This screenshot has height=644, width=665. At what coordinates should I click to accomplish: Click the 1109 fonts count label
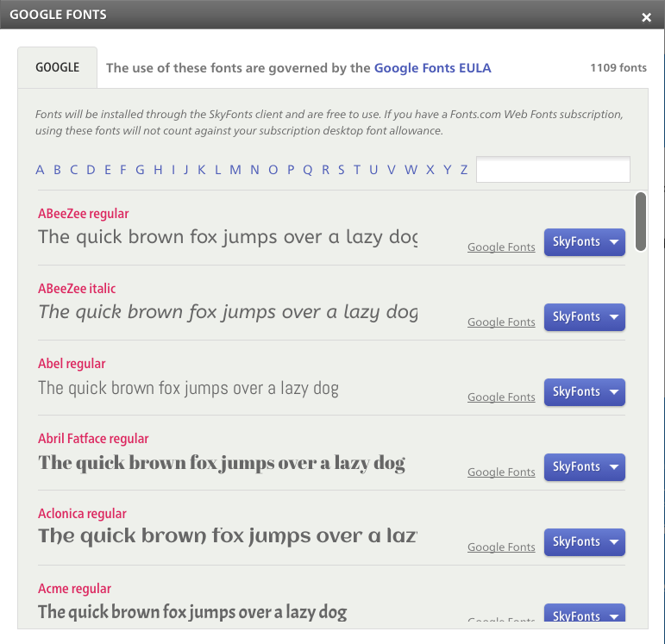tap(618, 68)
